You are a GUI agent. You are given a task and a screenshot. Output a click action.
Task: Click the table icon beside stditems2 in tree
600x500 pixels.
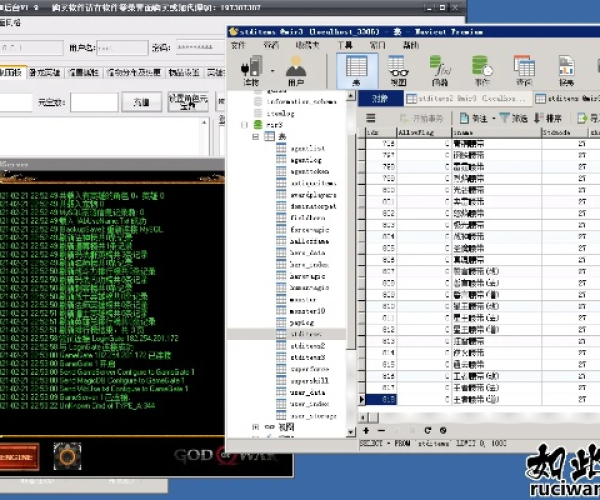281,345
